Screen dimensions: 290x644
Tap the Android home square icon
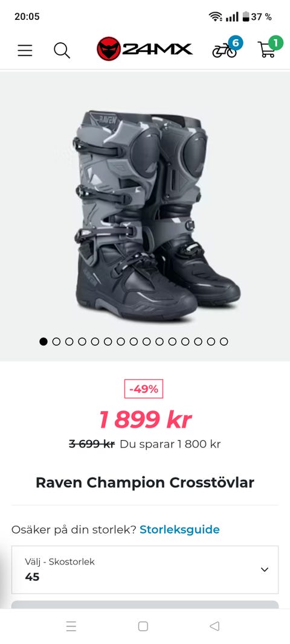point(143,626)
